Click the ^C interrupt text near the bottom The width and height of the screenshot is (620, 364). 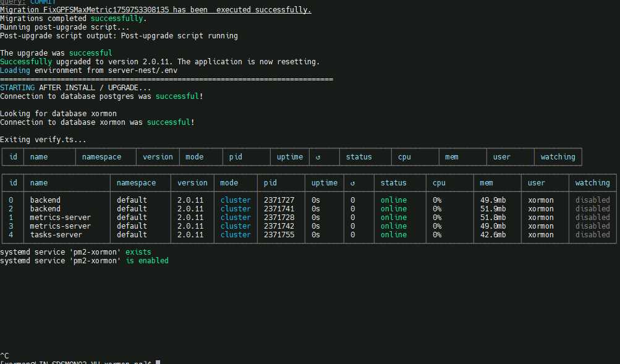(x=5, y=355)
